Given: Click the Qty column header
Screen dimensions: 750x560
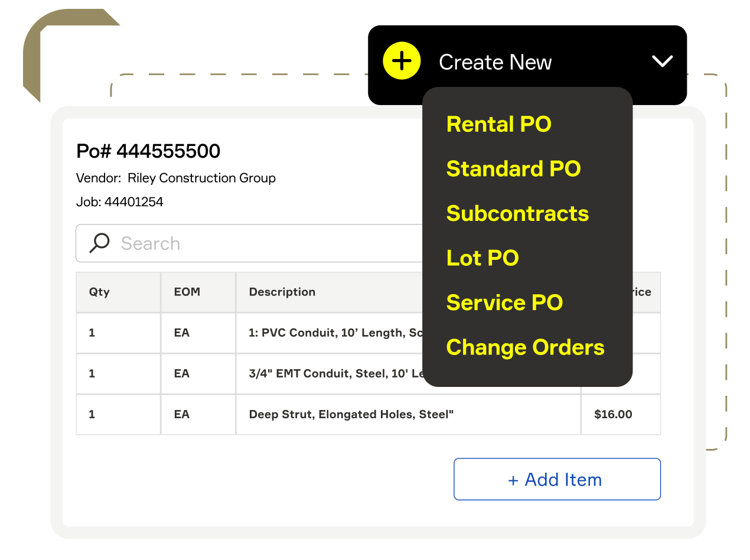Looking at the screenshot, I should pos(99,292).
